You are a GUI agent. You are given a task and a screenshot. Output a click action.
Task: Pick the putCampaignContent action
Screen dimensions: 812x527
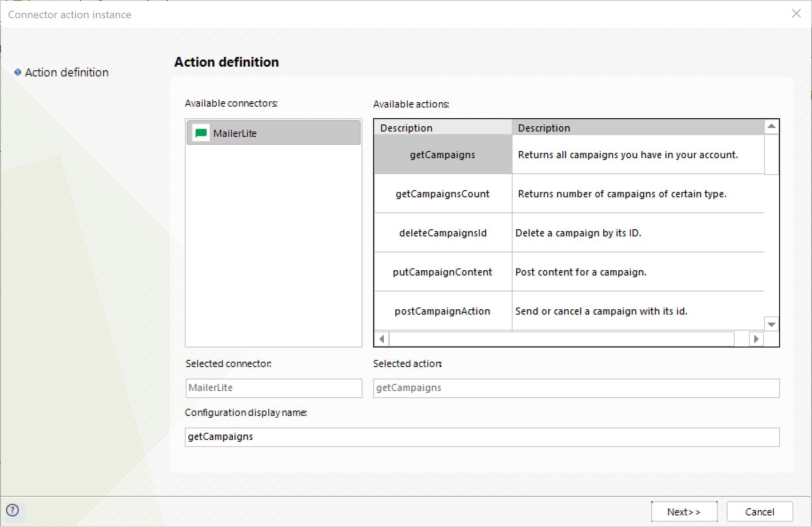442,272
